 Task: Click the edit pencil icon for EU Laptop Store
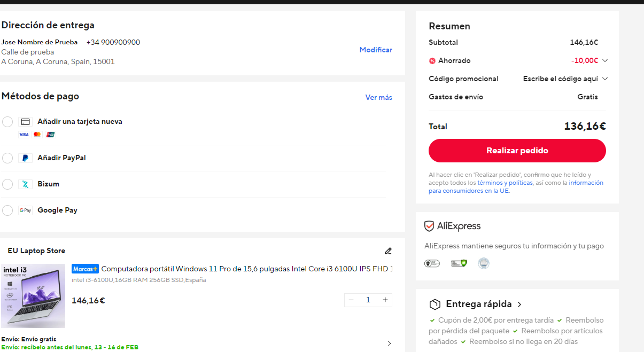click(388, 251)
